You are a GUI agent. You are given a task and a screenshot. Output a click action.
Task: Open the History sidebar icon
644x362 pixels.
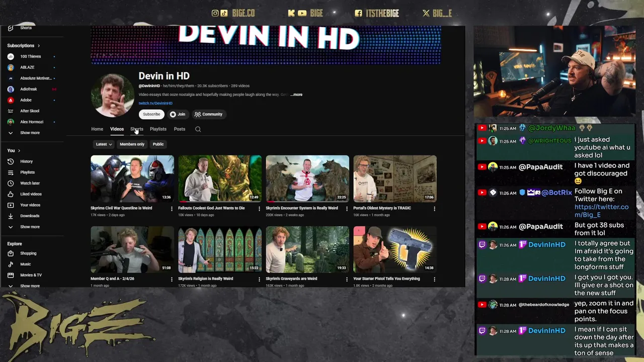pos(11,161)
